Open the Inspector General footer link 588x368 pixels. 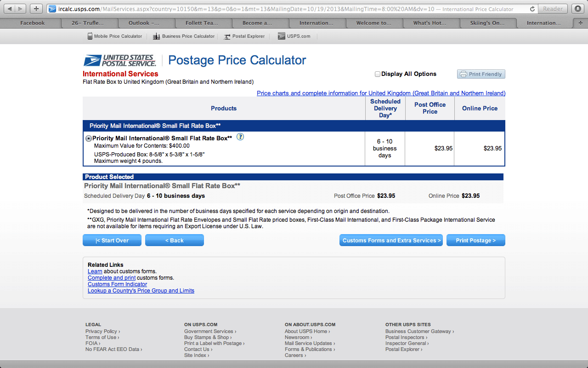(407, 343)
